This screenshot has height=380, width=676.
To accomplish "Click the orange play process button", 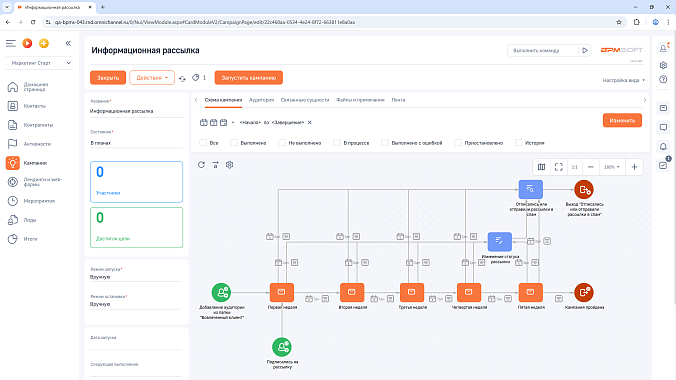I will (27, 43).
